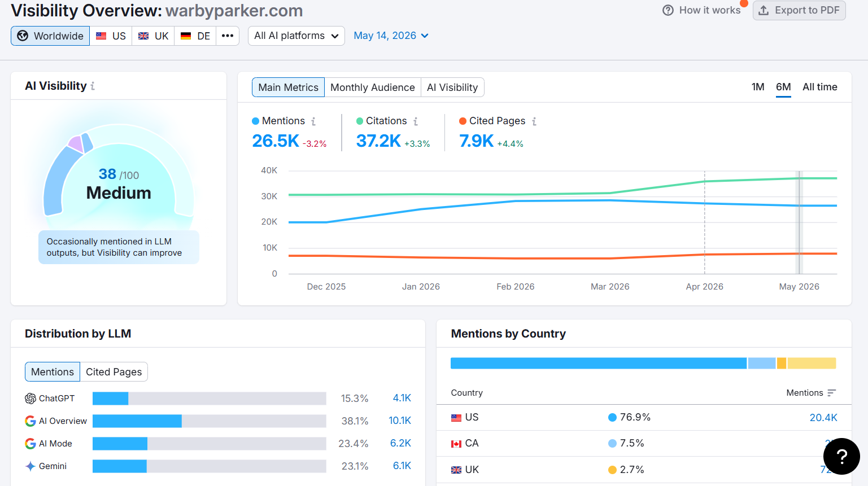Click the 38.1% AI Overview percentage
The height and width of the screenshot is (486, 868).
(x=355, y=421)
